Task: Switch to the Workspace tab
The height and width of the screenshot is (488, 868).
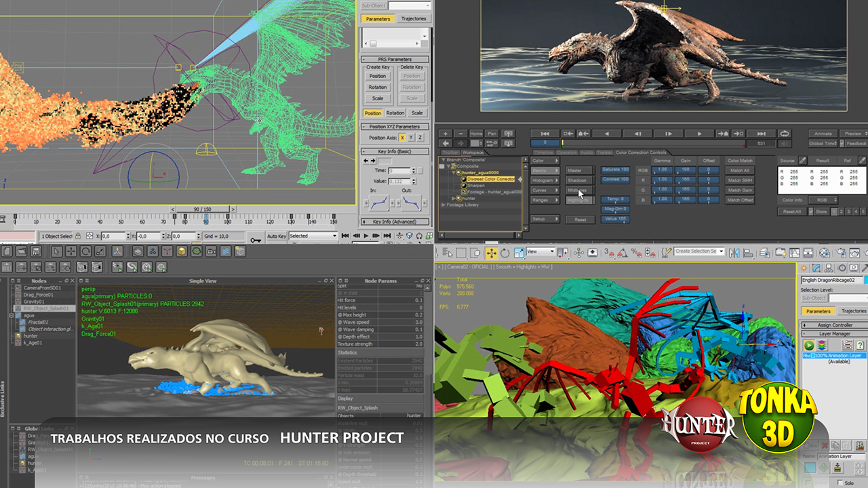Action: 473,152
